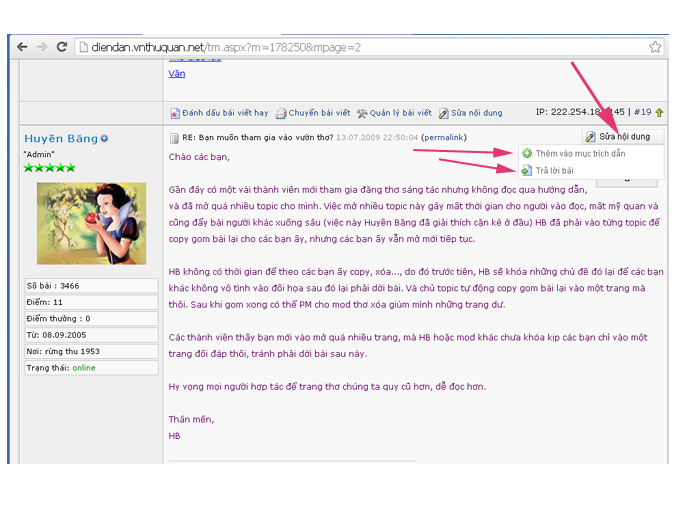This screenshot has width=700, height=525.
Task: Select the Điểm: 11 text
Action: click(44, 302)
